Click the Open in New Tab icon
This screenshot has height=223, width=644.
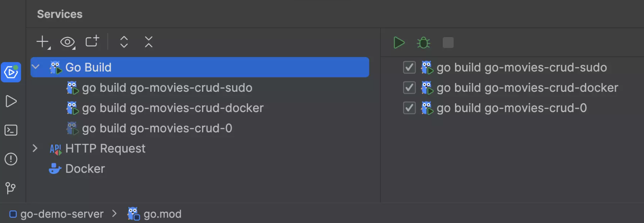(92, 41)
